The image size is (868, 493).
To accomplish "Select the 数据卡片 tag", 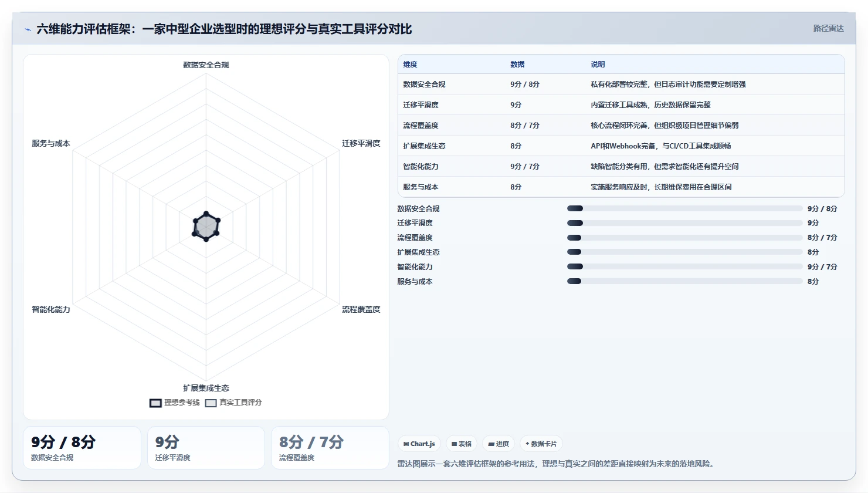I will click(541, 444).
